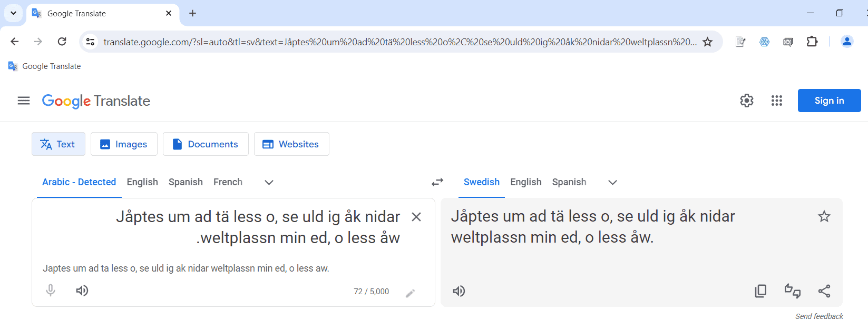This screenshot has height=330, width=868.
Task: Select English as source language
Action: [x=142, y=182]
